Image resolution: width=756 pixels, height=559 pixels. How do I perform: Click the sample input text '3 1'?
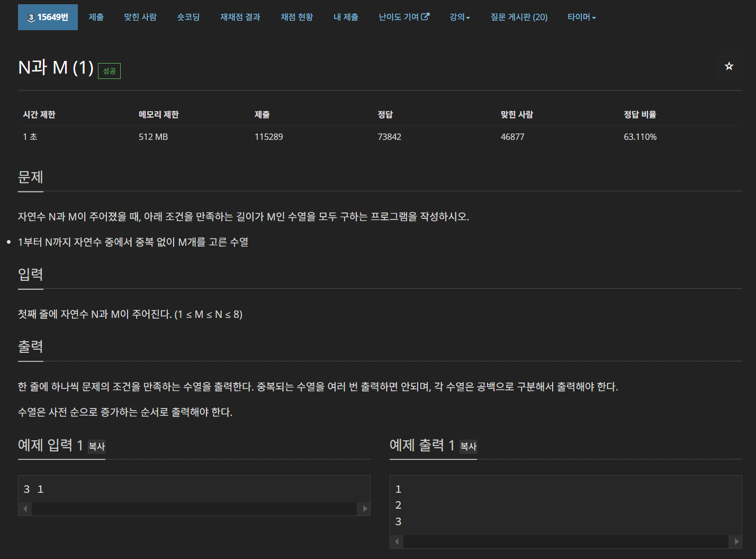33,489
